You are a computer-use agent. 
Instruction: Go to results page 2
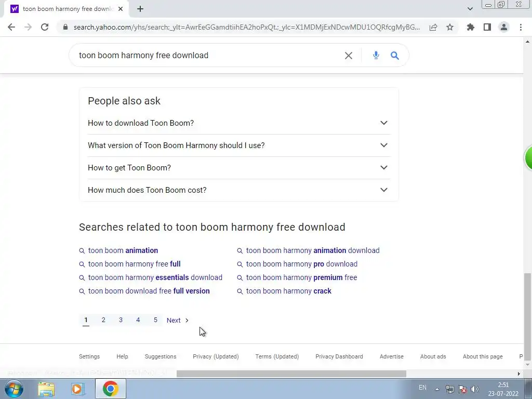pos(103,320)
